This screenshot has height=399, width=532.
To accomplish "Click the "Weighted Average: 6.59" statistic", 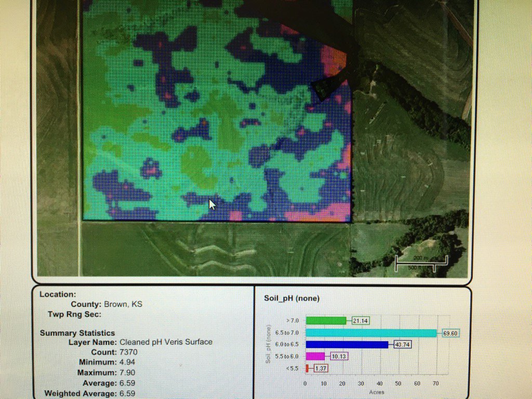I will point(89,393).
